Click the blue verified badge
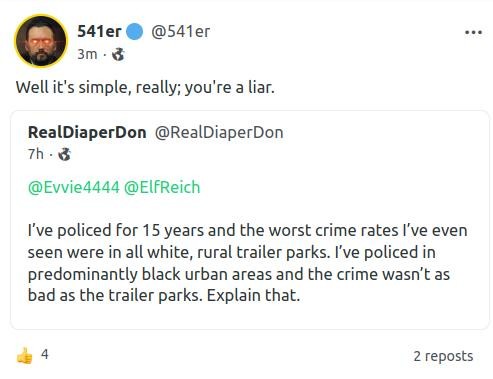 (x=135, y=32)
